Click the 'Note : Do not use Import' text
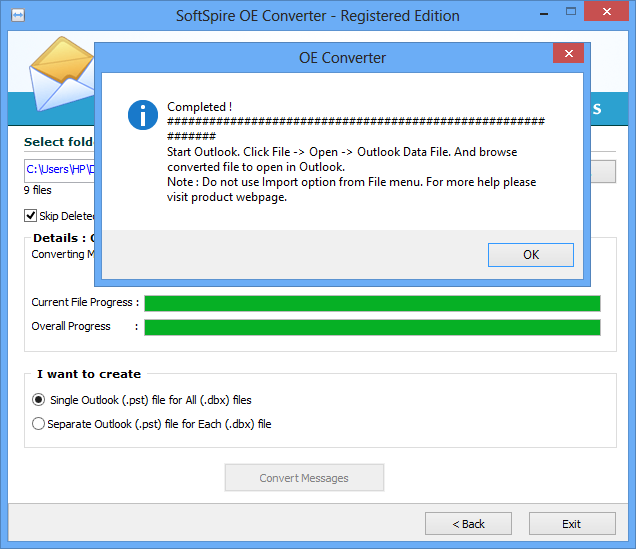The image size is (636, 549). pos(351,189)
